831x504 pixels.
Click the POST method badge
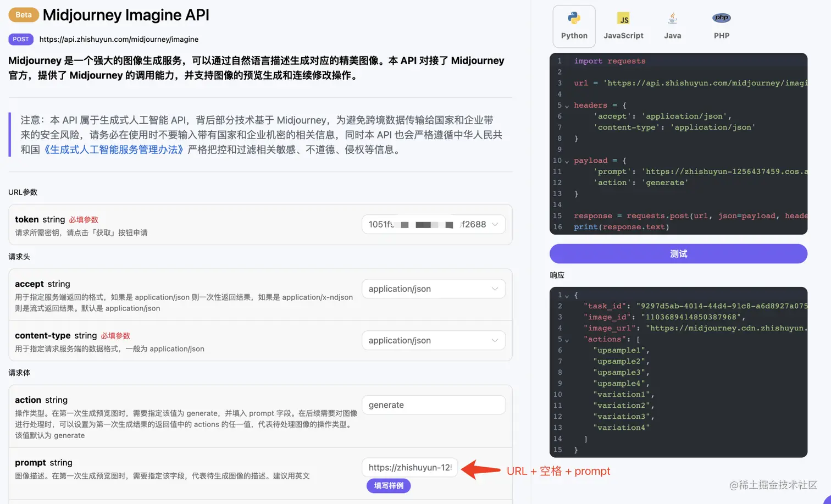[x=21, y=40]
